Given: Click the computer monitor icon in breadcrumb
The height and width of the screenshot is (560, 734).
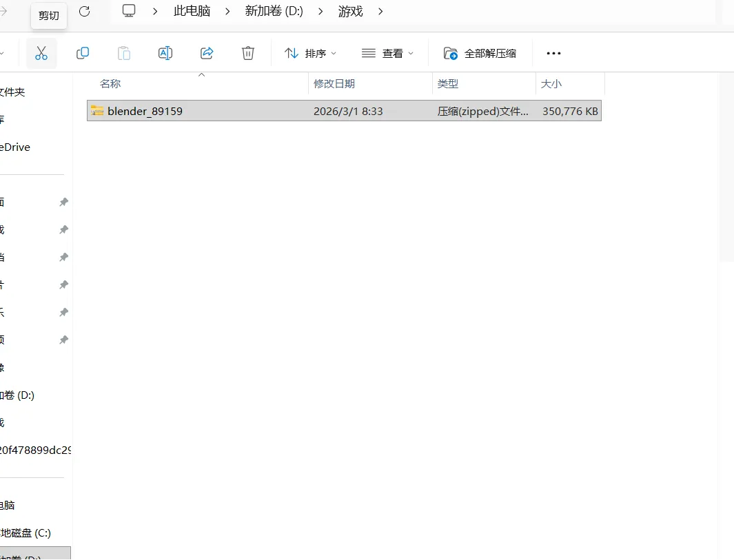Looking at the screenshot, I should pos(129,11).
